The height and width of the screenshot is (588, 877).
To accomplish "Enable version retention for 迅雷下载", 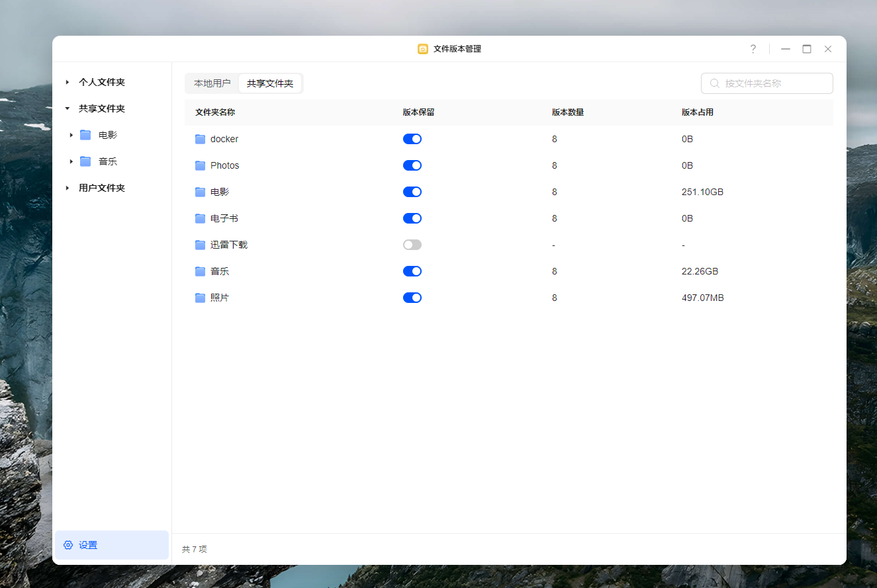I will 412,245.
